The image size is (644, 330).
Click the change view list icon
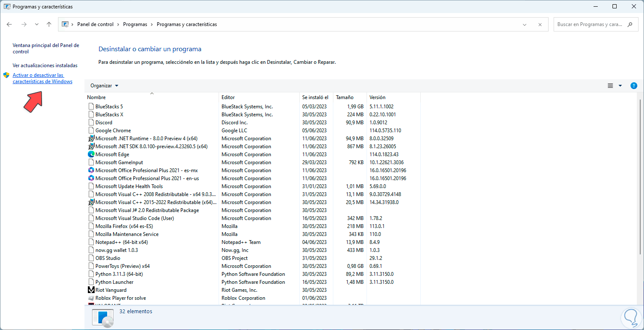click(610, 86)
